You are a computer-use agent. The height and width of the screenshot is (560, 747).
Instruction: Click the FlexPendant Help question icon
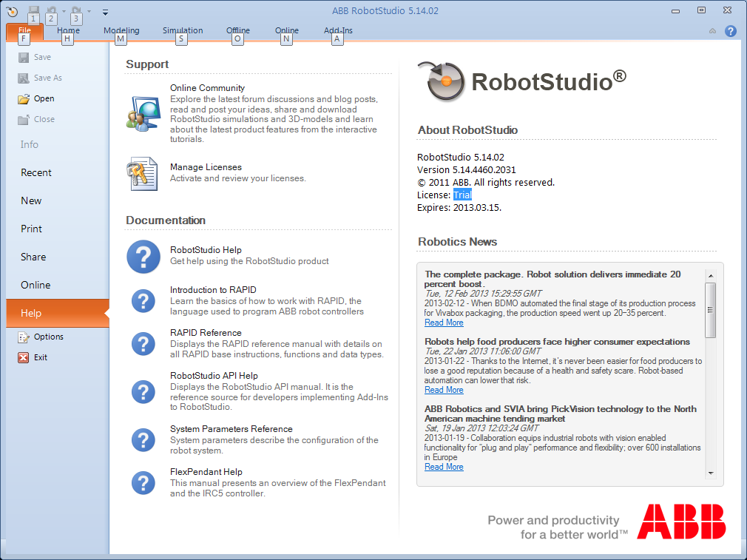143,483
